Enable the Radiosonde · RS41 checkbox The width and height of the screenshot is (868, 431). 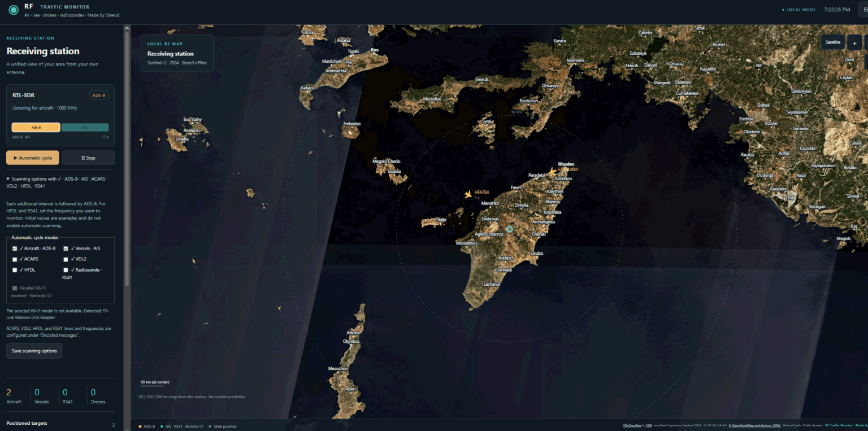pyautogui.click(x=66, y=270)
